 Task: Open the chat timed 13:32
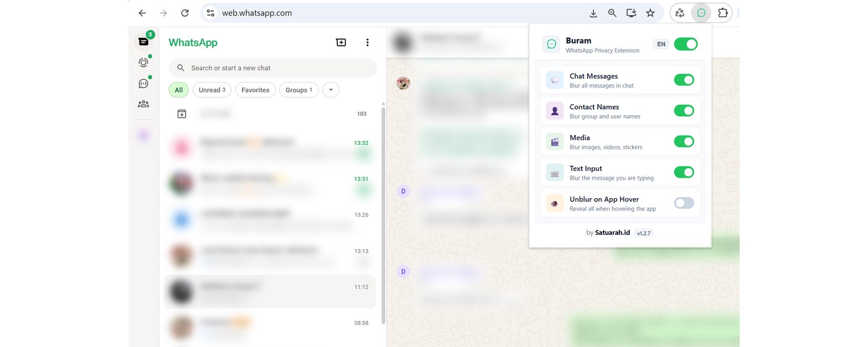click(270, 149)
